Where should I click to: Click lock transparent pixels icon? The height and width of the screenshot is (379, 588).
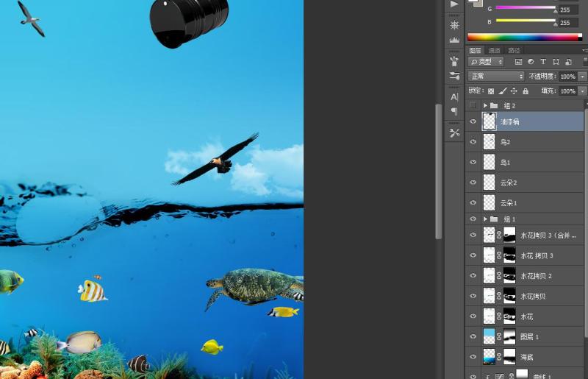click(x=491, y=91)
